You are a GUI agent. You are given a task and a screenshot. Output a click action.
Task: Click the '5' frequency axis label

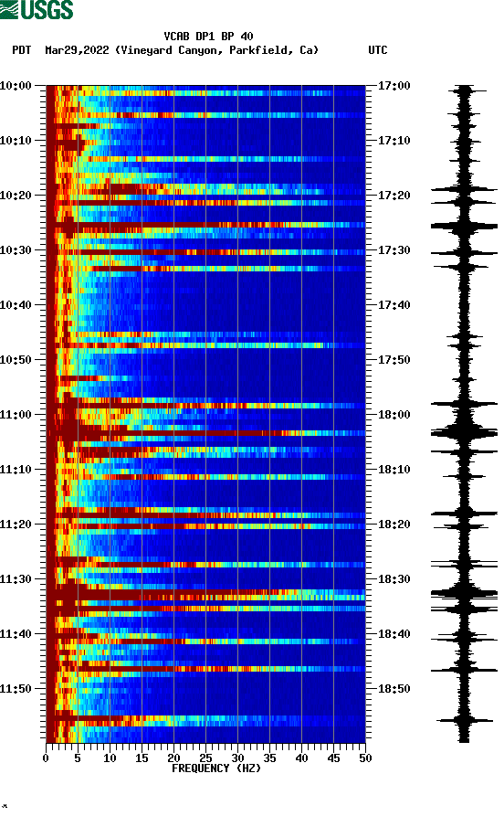click(78, 758)
